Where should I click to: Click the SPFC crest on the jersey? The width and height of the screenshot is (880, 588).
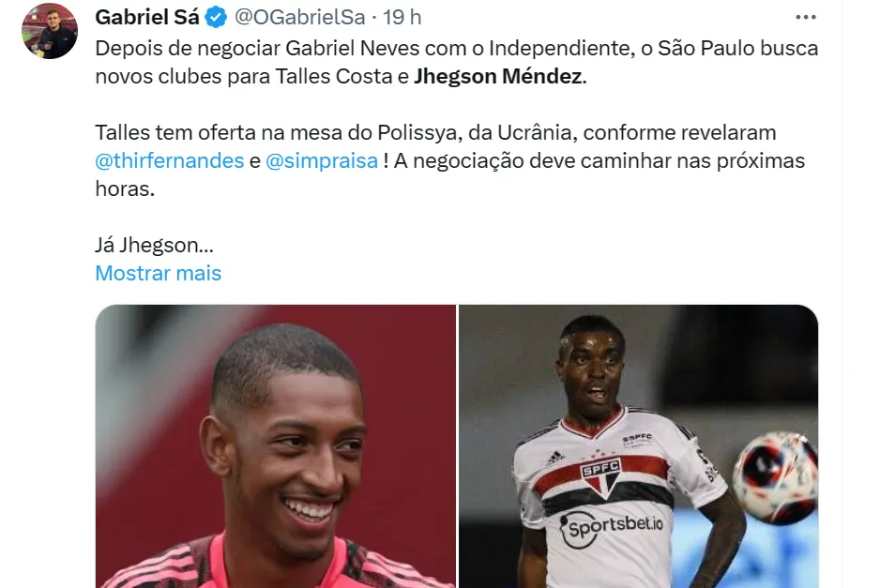point(601,477)
